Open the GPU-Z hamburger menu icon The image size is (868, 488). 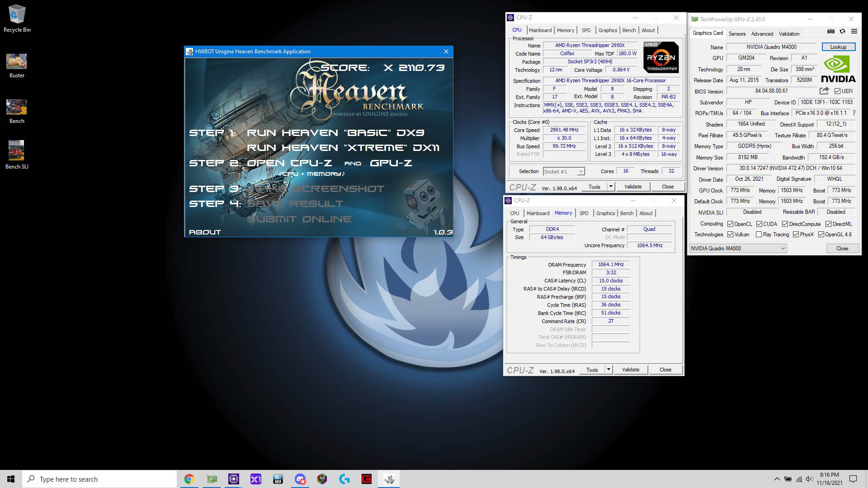click(x=854, y=31)
